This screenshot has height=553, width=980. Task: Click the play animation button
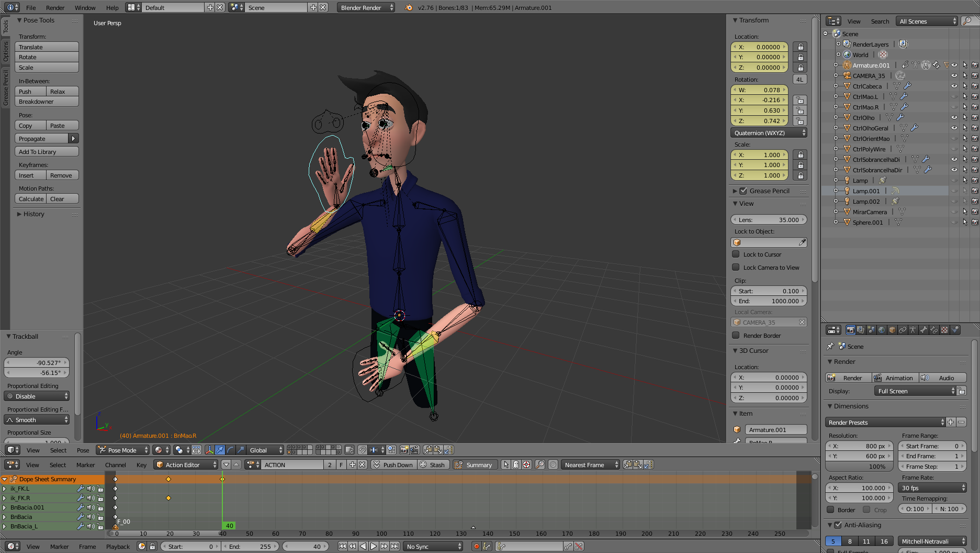tap(374, 546)
